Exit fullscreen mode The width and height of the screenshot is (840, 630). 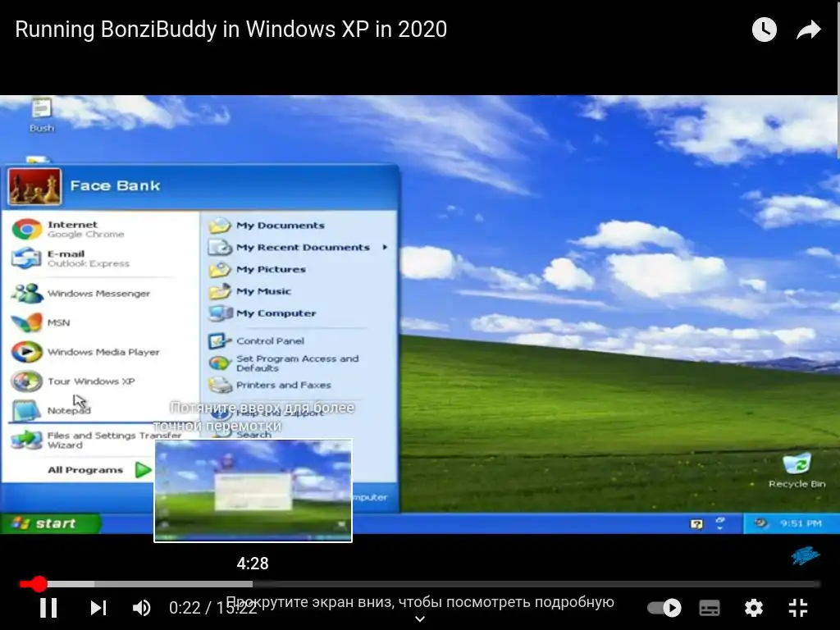[798, 608]
